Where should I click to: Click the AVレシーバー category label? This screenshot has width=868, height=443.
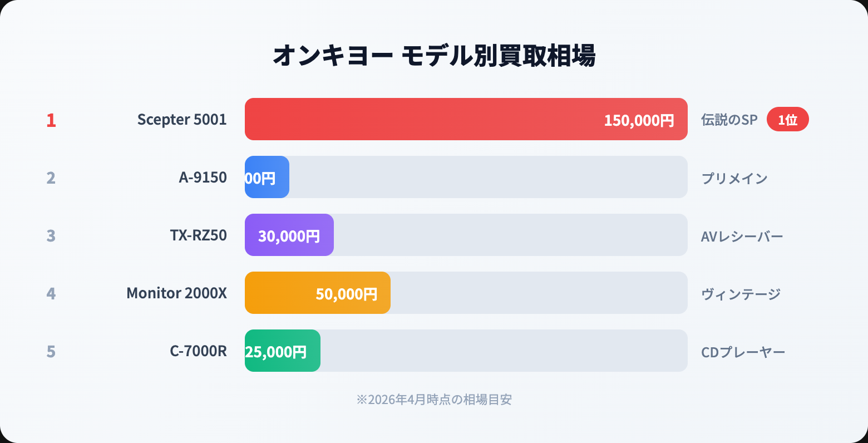coord(742,236)
